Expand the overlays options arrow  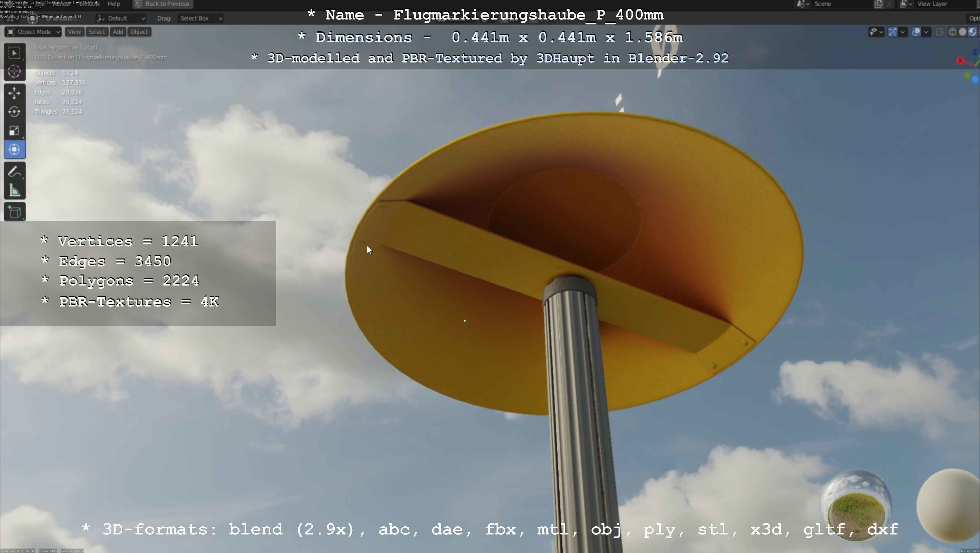click(926, 32)
